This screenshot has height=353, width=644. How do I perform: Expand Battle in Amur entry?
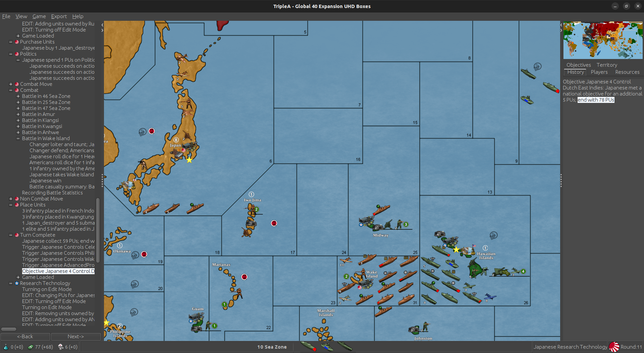[x=18, y=114]
